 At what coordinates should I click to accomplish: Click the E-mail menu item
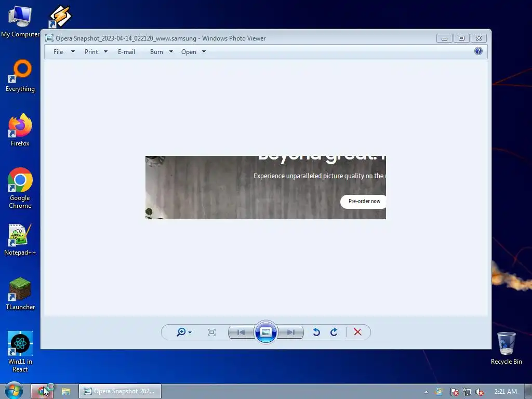(127, 52)
